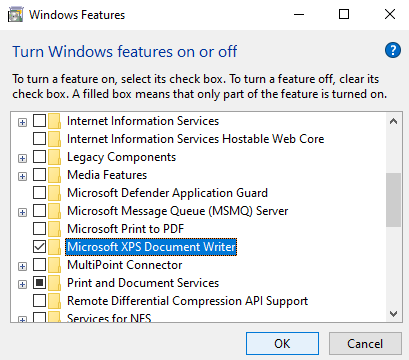The width and height of the screenshot is (409, 360).
Task: Tick the MultiPoint Connector checkbox
Action: [39, 265]
